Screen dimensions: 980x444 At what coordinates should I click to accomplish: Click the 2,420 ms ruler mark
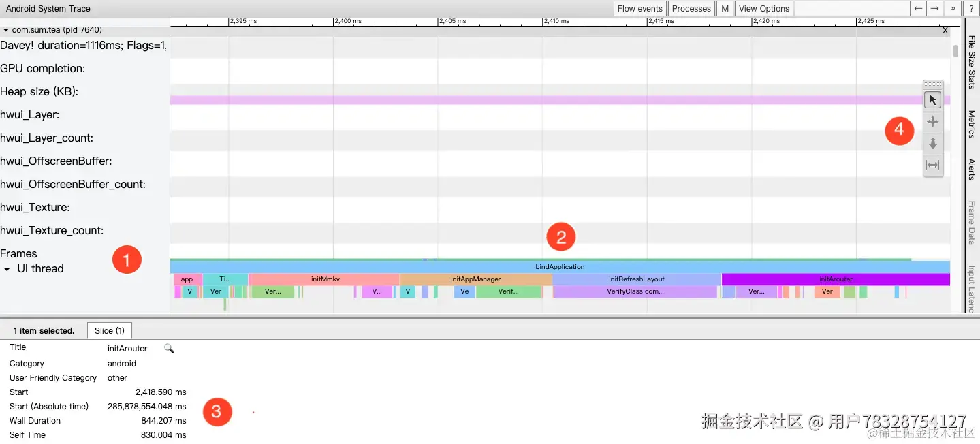766,22
